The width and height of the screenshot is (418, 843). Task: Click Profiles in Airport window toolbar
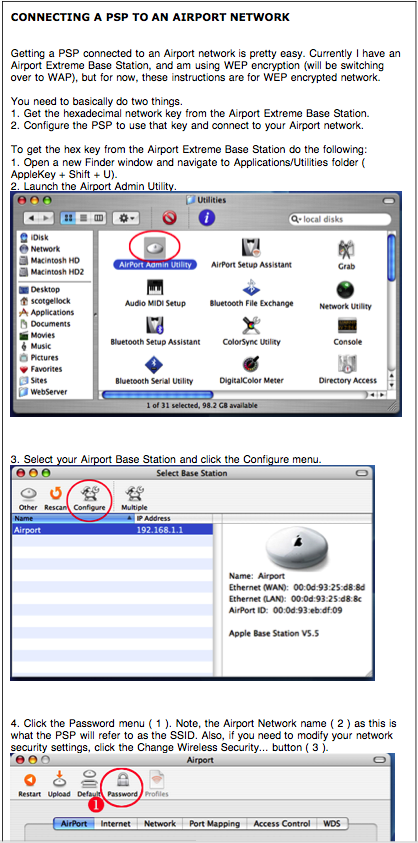pyautogui.click(x=156, y=784)
